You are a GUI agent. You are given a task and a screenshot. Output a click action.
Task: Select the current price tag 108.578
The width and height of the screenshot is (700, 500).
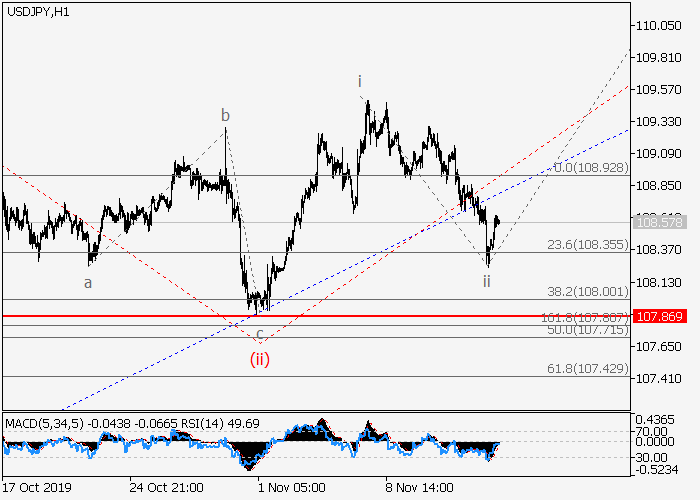tap(657, 222)
